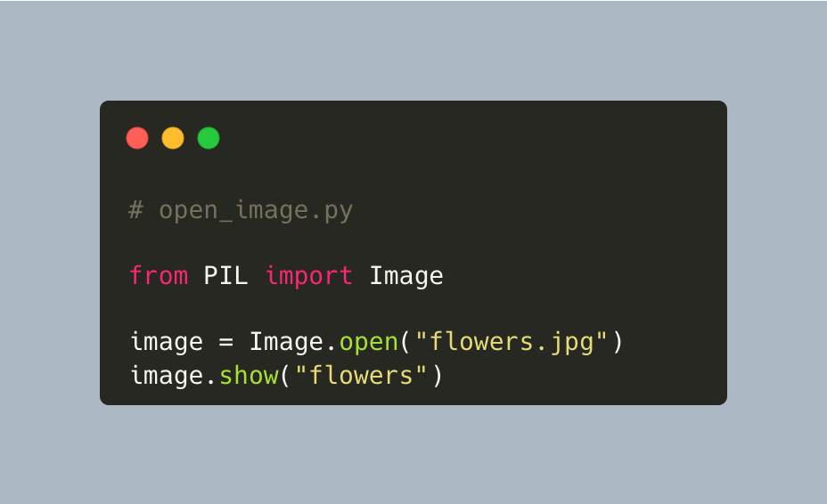The image size is (827, 504).
Task: Click the gray background outside the code window
Action: (413, 47)
